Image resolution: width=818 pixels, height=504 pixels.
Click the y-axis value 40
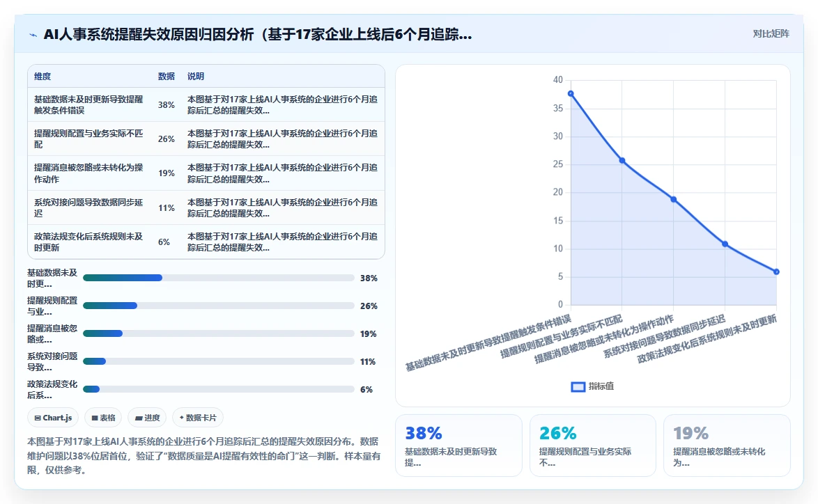tap(558, 80)
